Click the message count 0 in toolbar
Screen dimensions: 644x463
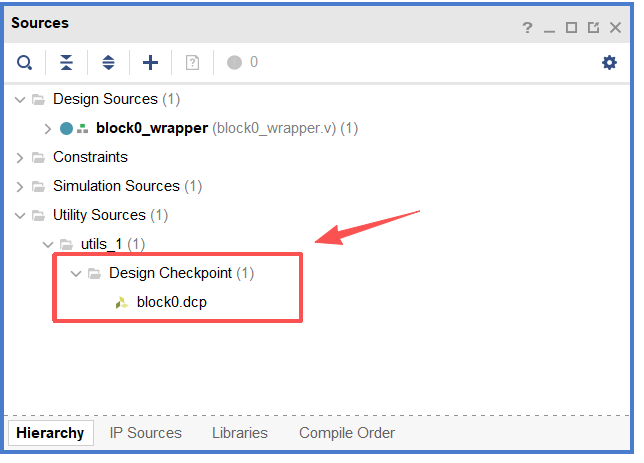click(254, 62)
